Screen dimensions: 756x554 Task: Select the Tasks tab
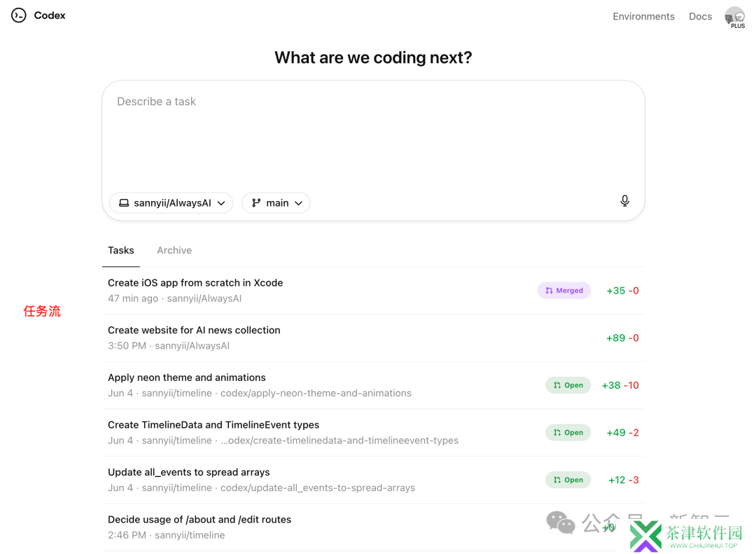121,250
